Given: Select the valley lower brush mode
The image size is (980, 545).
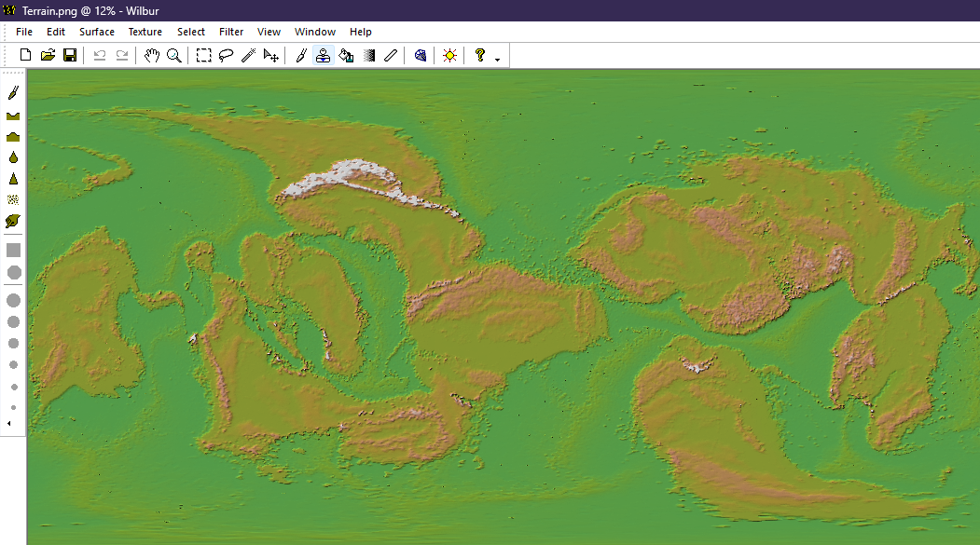Looking at the screenshot, I should (13, 116).
